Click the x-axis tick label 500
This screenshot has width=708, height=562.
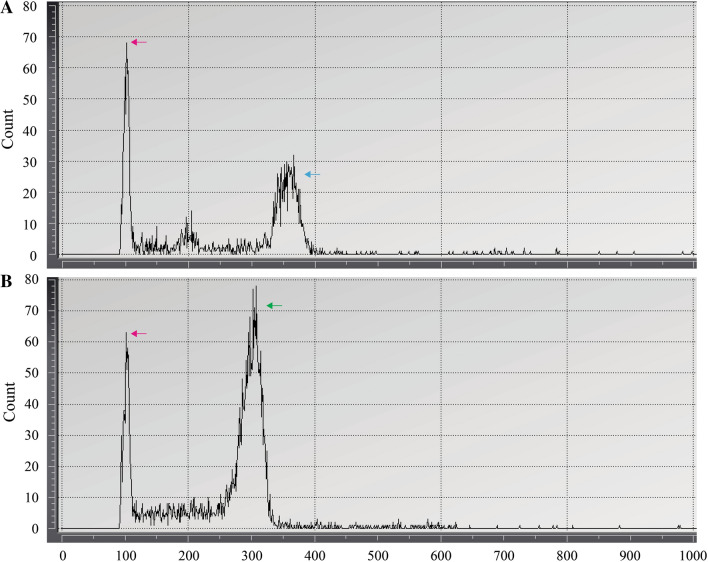[x=378, y=553]
